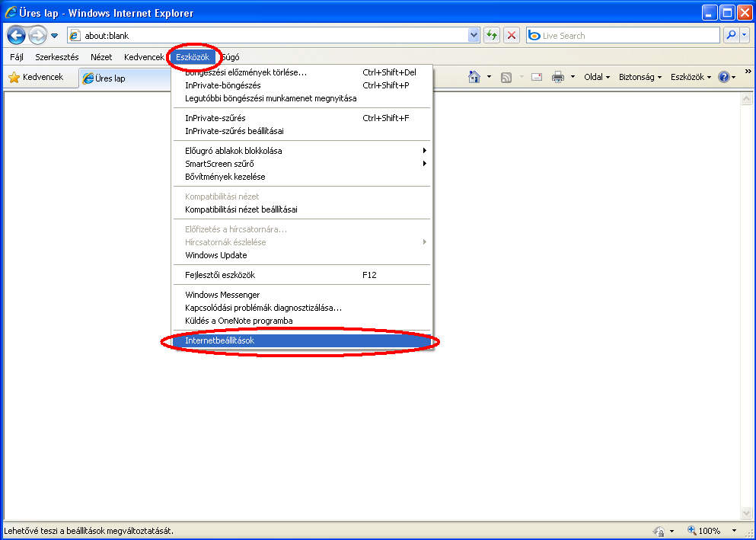The image size is (756, 540).
Task: Click the Help question mark icon
Action: click(x=724, y=77)
